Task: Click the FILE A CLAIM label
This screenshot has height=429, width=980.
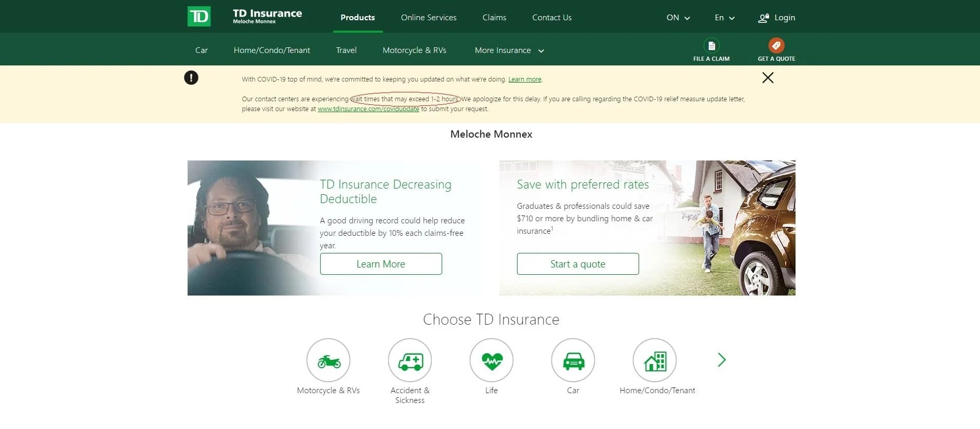Action: 711,59
